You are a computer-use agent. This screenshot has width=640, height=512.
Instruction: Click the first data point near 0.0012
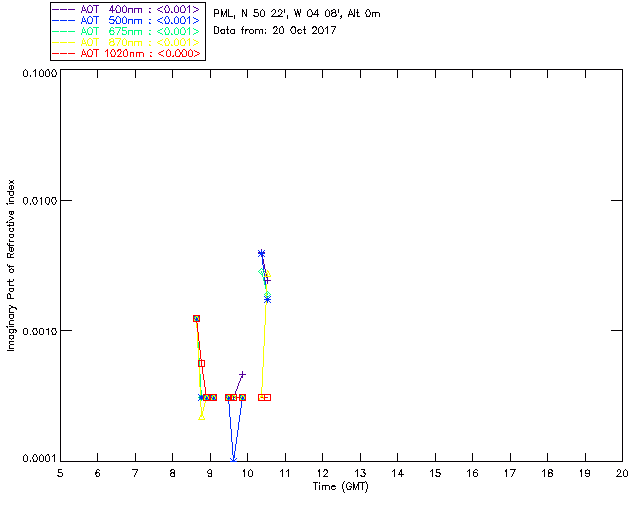click(196, 318)
